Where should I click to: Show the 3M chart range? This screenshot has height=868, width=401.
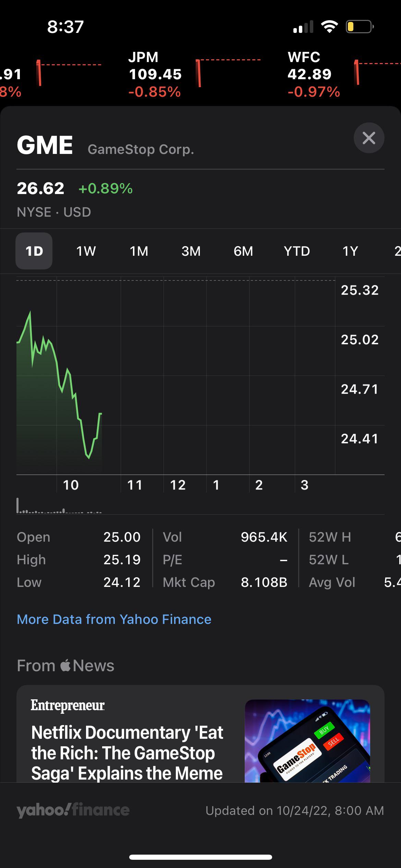coord(191,251)
